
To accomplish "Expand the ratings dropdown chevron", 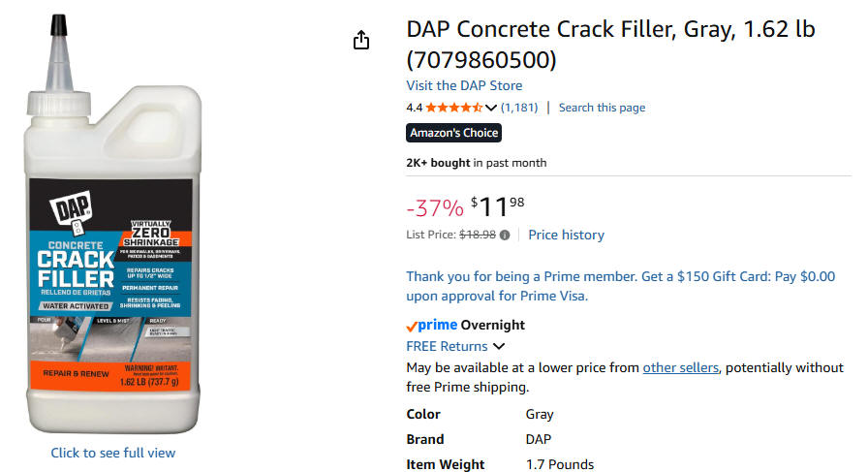I will [491, 108].
